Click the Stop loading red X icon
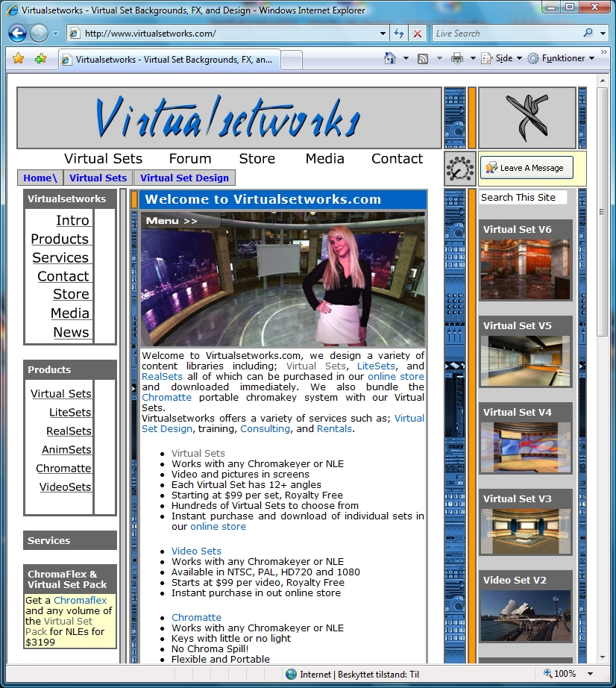This screenshot has height=688, width=616. click(418, 34)
